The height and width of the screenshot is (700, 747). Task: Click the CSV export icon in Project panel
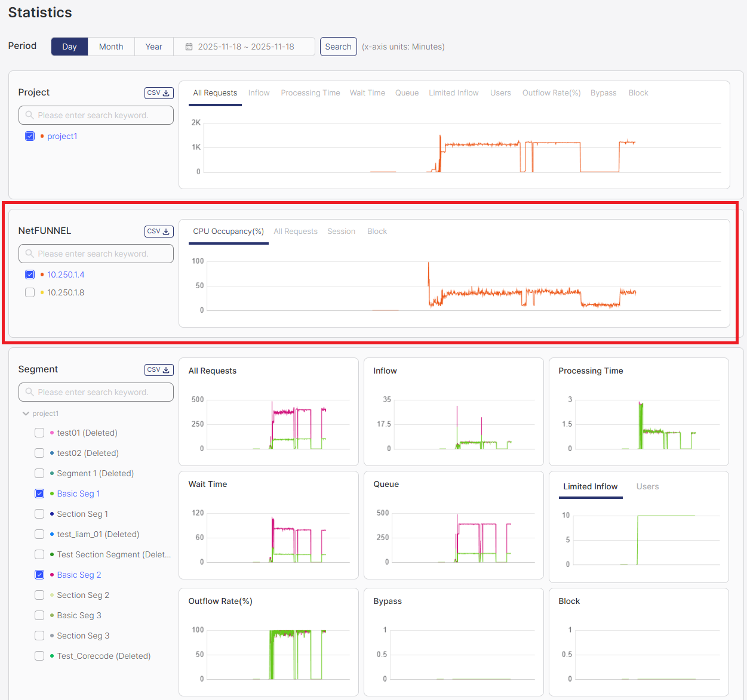tap(158, 92)
